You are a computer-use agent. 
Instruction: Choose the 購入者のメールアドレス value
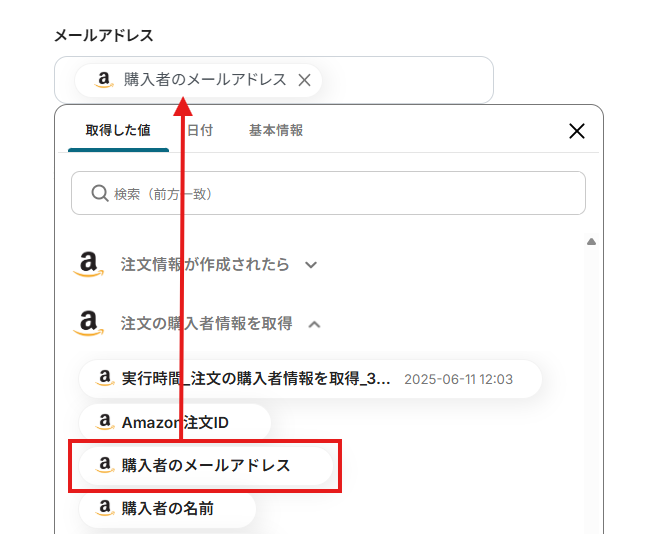[x=205, y=465]
